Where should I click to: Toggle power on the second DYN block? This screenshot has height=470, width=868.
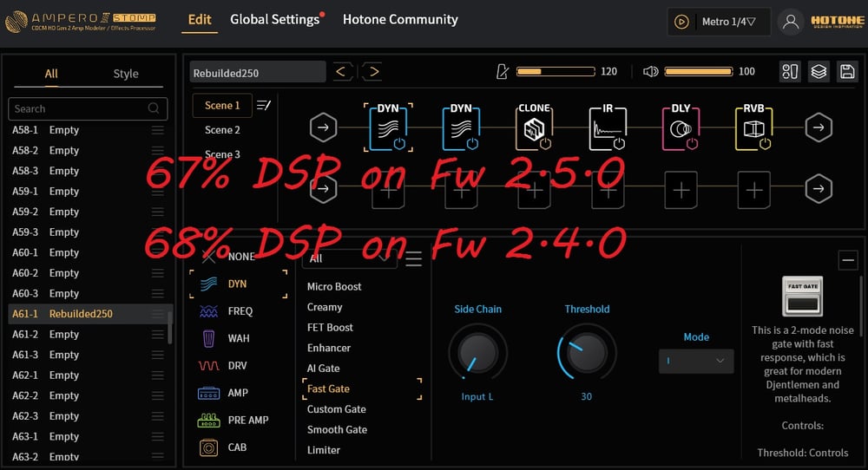(472, 144)
